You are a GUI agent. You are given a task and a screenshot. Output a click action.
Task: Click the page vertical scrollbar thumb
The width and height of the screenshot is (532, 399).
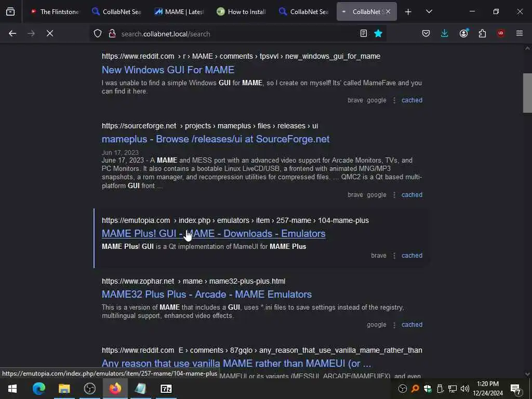527,92
